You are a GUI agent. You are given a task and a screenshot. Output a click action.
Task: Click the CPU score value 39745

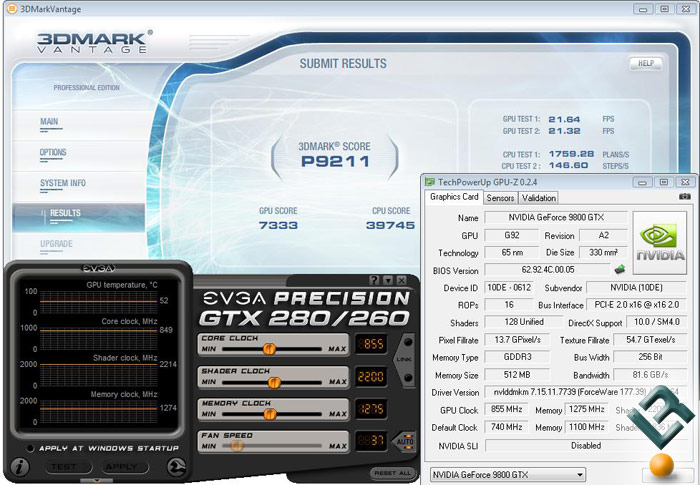click(391, 225)
